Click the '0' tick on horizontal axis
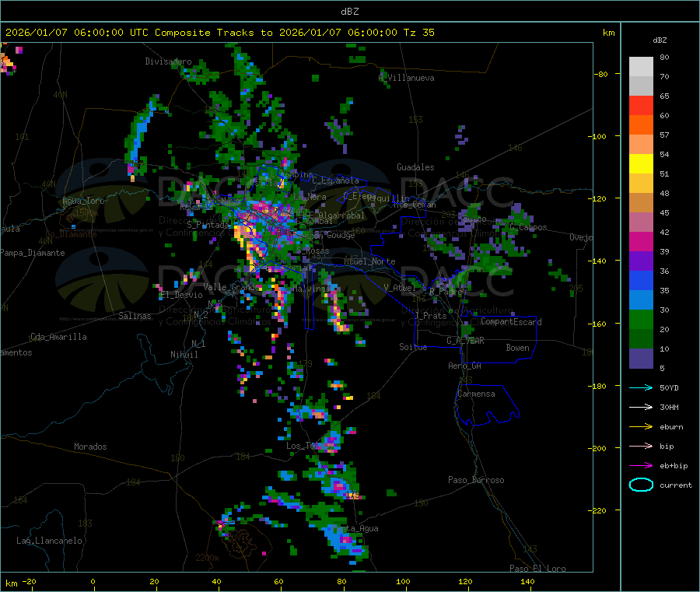The image size is (700, 592). 93,581
